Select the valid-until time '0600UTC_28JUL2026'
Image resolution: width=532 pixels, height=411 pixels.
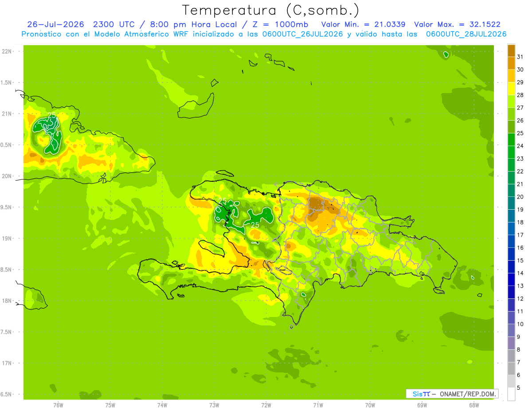(x=466, y=34)
